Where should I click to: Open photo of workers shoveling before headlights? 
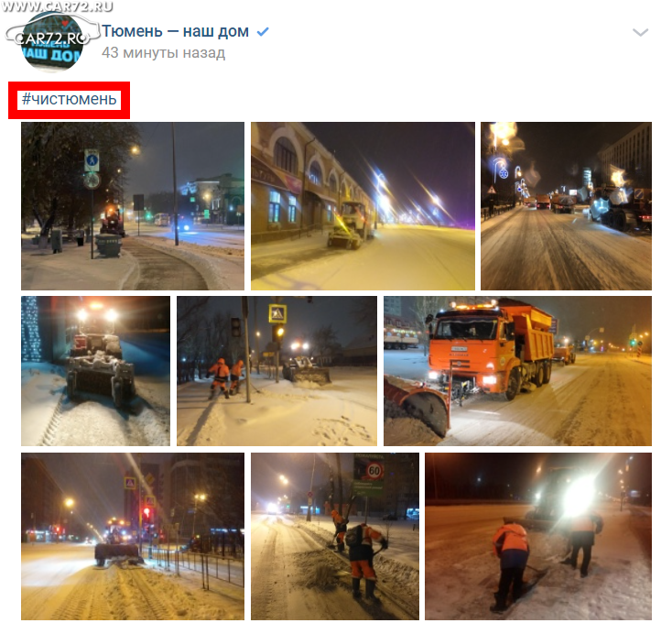538,536
